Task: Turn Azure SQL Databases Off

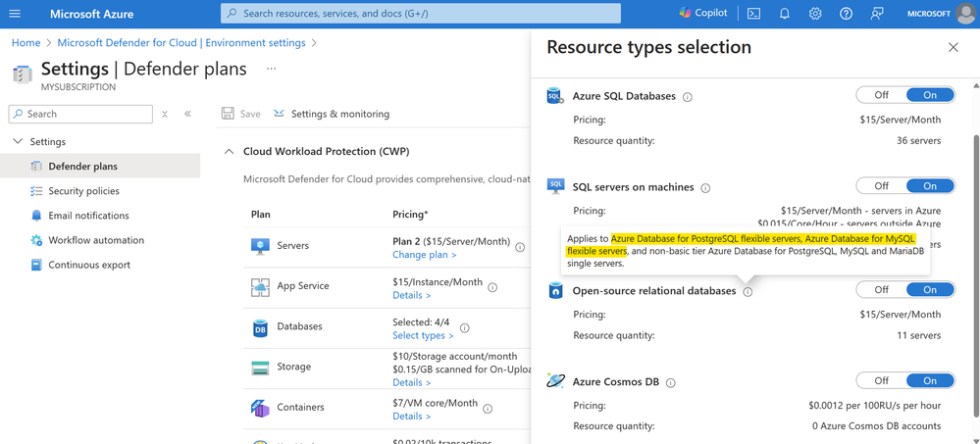Action: (881, 95)
